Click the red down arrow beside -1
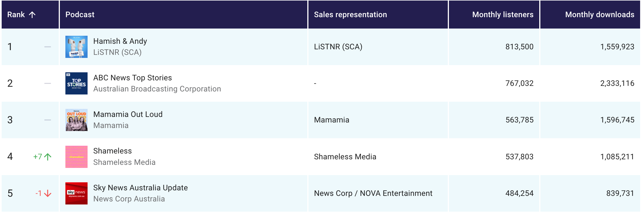The height and width of the screenshot is (215, 644). pos(48,193)
